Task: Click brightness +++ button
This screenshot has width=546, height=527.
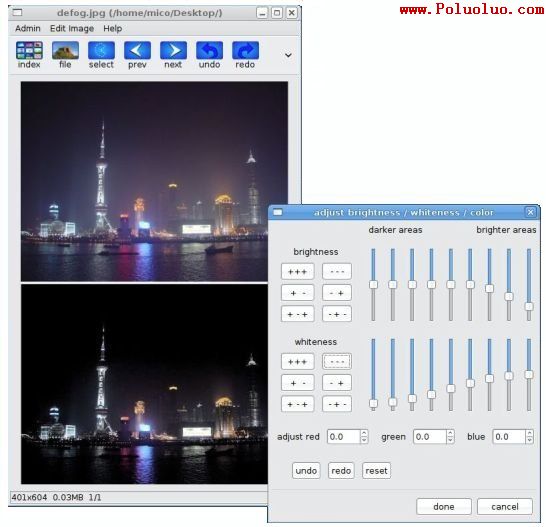Action: (297, 272)
